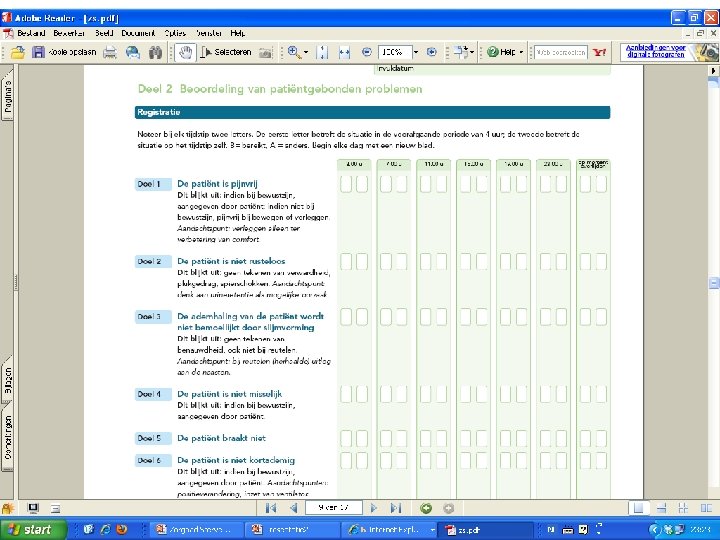Click the vertical scrollbar thumb
This screenshot has width=720, height=540.
tap(714, 282)
